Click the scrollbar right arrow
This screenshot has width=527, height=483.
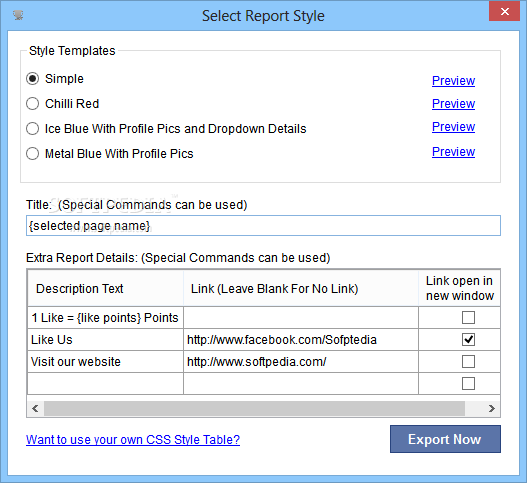(x=492, y=408)
